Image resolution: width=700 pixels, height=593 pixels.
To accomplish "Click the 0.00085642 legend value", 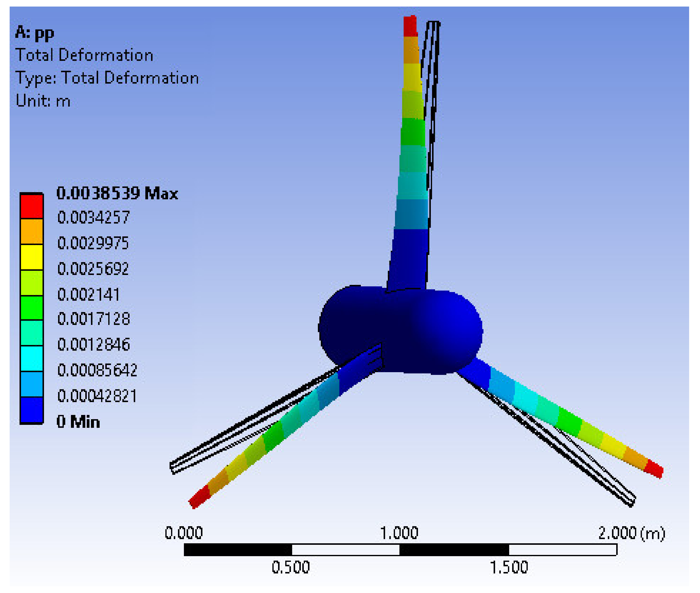I will pos(97,370).
